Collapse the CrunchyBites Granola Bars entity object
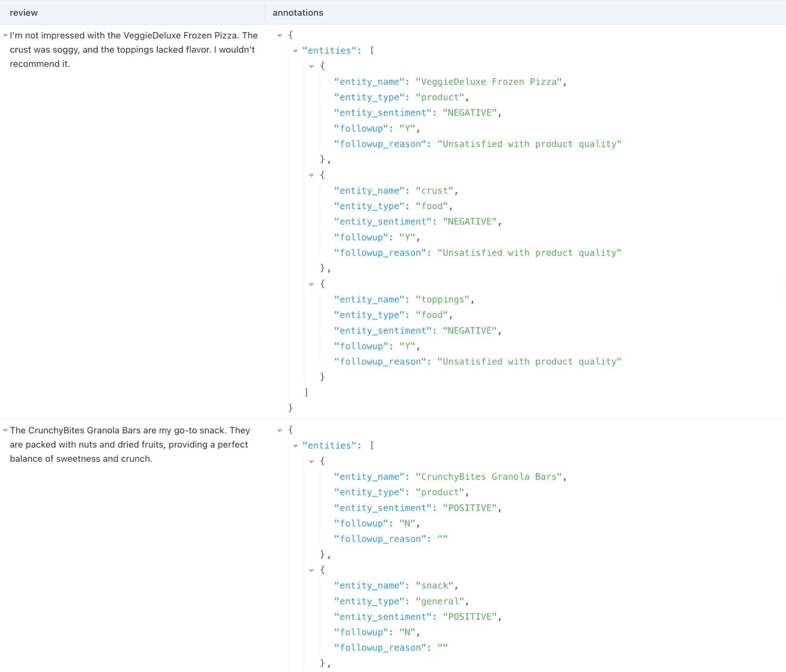The image size is (786, 672). click(x=311, y=461)
